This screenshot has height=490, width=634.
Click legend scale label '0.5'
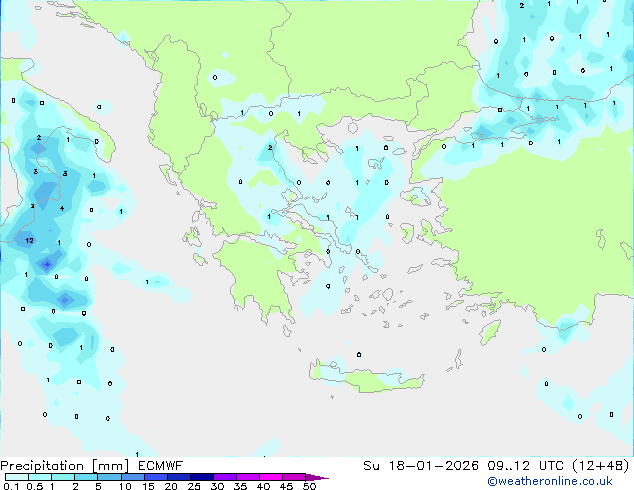click(35, 486)
